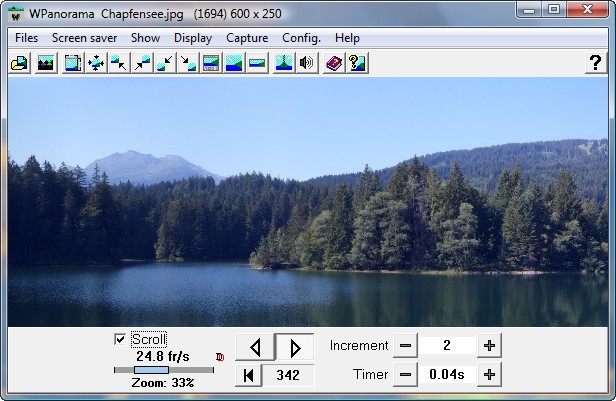Open the Files menu
616x401 pixels.
(27, 38)
